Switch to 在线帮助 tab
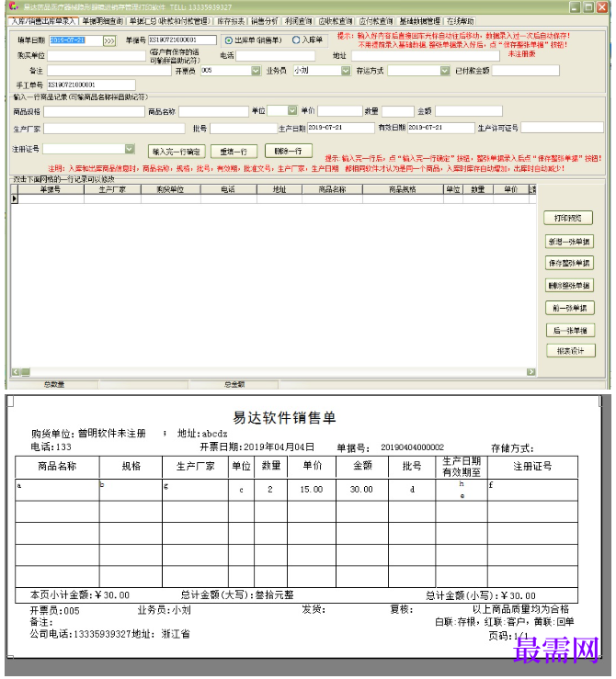 pyautogui.click(x=460, y=21)
